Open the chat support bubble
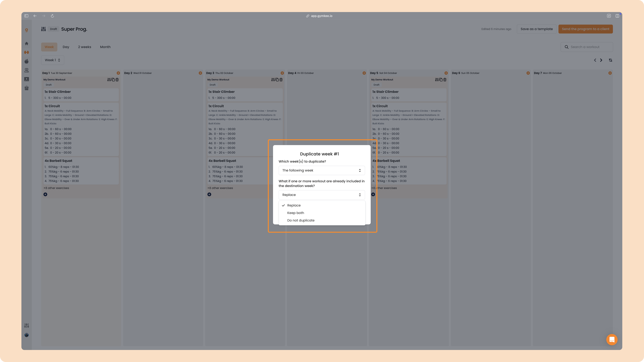 [612, 340]
